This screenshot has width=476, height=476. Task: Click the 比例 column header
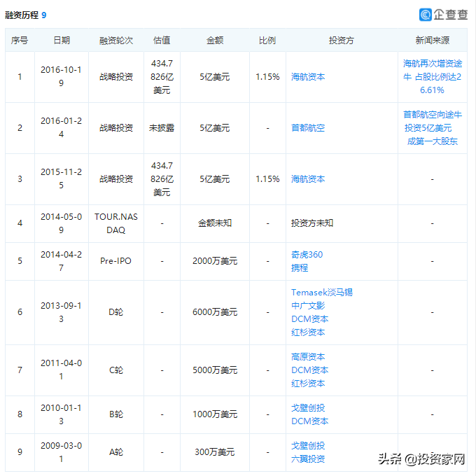(267, 41)
